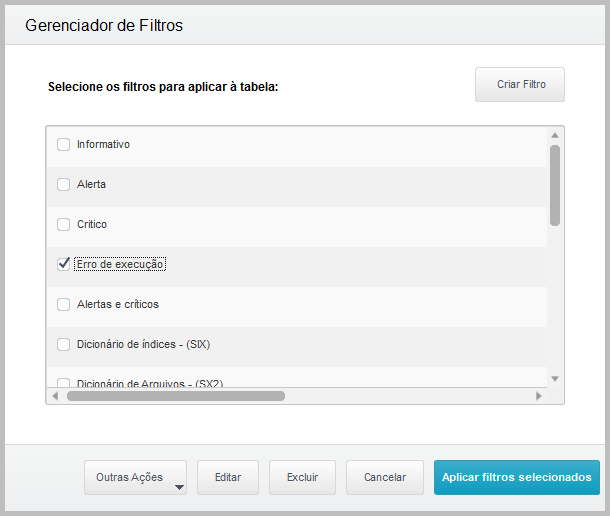This screenshot has width=610, height=516.
Task: Click the horizontal scroll left arrow
Action: [x=56, y=396]
